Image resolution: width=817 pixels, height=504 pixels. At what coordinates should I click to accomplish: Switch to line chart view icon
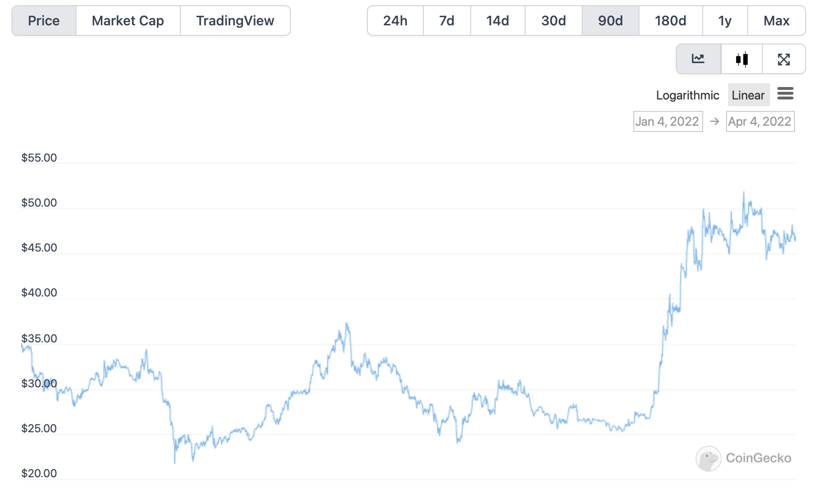point(698,59)
